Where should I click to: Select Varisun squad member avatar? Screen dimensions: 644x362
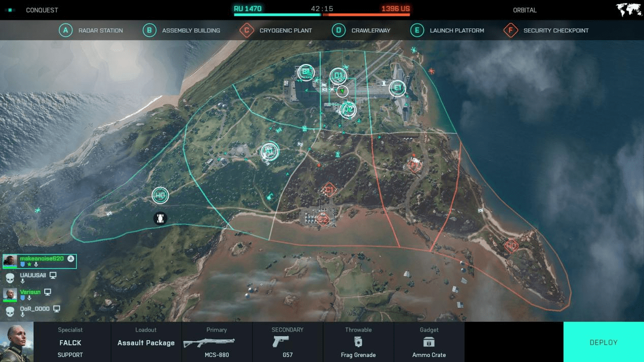10,294
